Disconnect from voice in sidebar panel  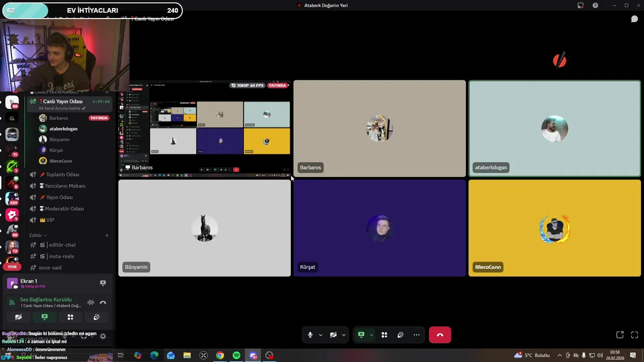click(103, 302)
